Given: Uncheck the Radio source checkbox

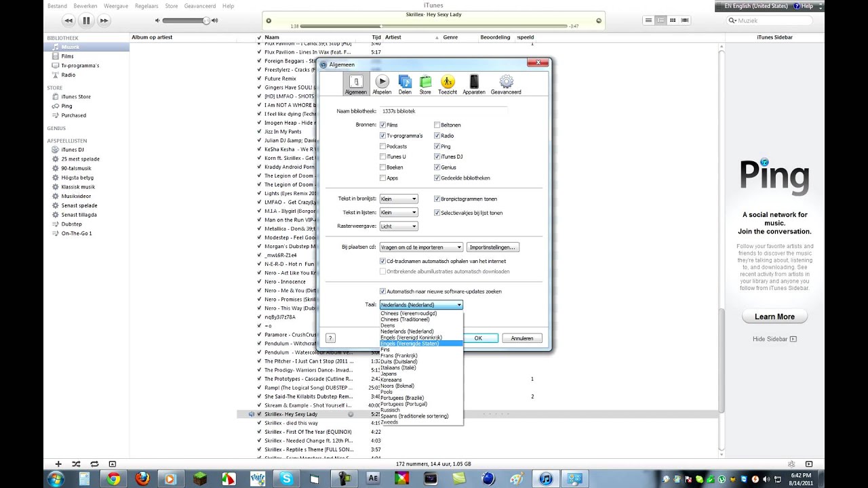Looking at the screenshot, I should pos(437,136).
